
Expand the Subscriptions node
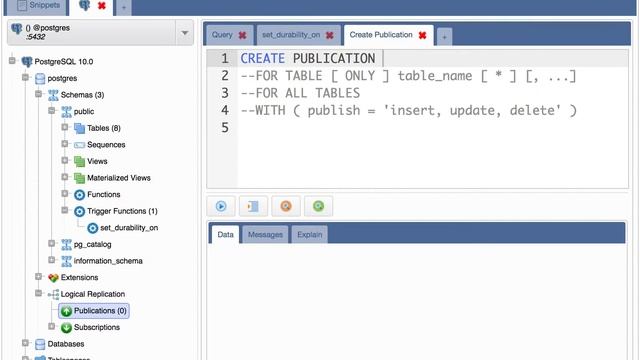[x=51, y=326]
